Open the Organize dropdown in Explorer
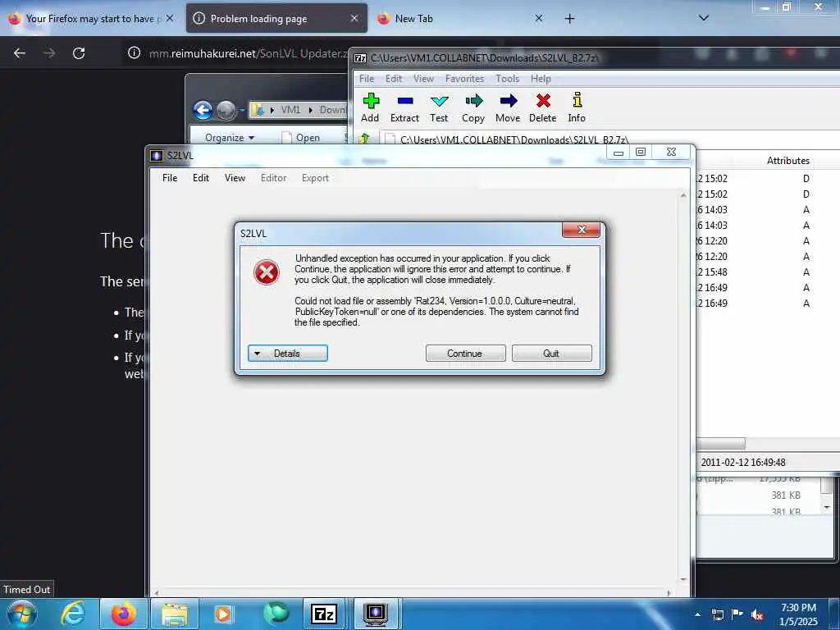The image size is (840, 630). (x=230, y=138)
